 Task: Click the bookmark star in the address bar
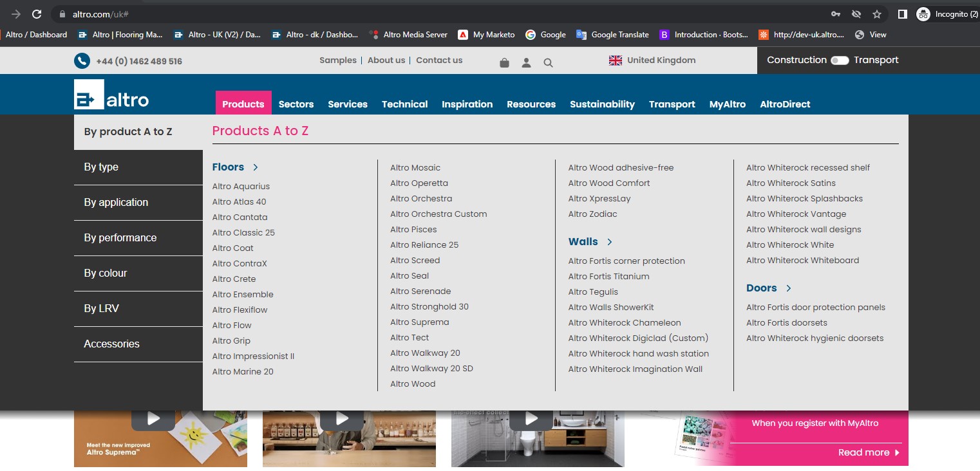[876, 13]
